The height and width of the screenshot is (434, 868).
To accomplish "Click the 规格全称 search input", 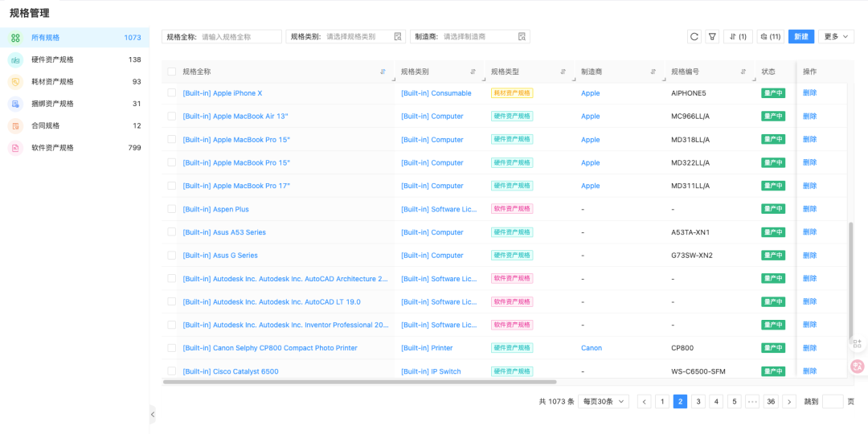I will click(x=222, y=36).
